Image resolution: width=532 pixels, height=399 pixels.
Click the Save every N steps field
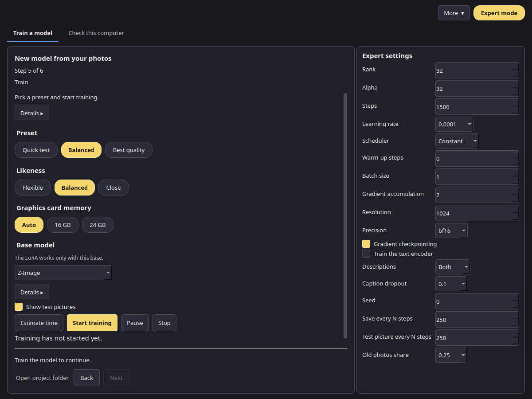pyautogui.click(x=477, y=320)
